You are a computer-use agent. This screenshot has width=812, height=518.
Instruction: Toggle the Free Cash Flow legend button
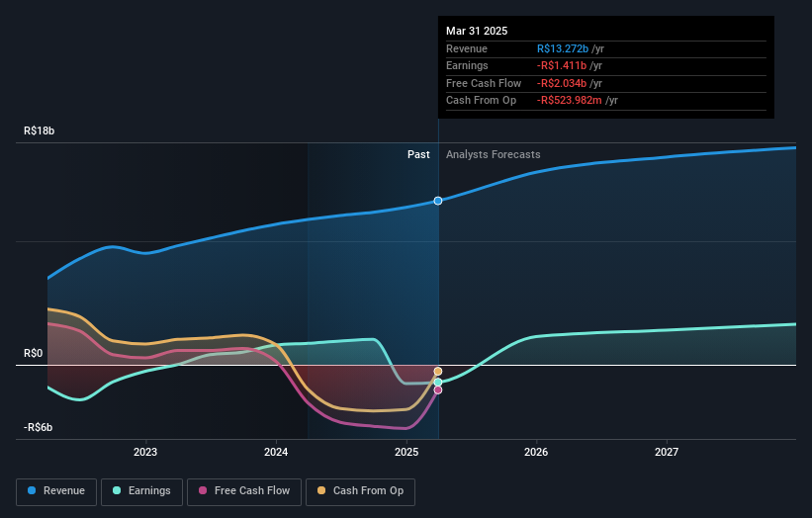pos(244,491)
